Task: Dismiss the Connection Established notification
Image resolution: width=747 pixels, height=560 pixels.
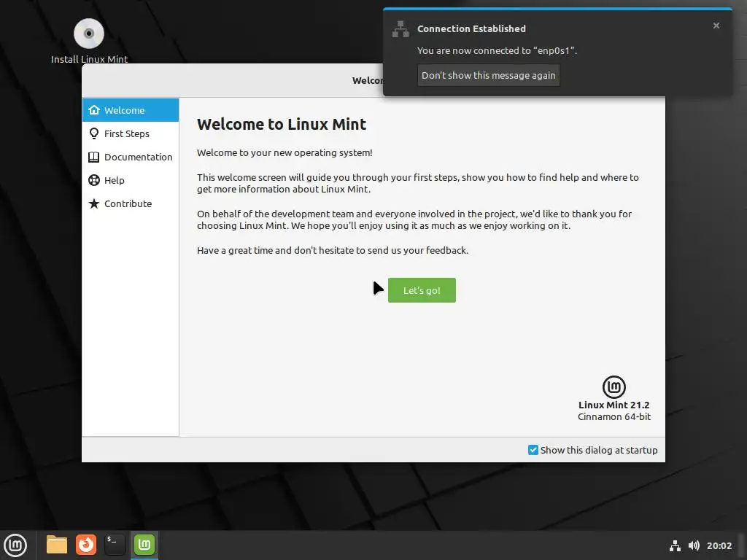Action: click(716, 26)
